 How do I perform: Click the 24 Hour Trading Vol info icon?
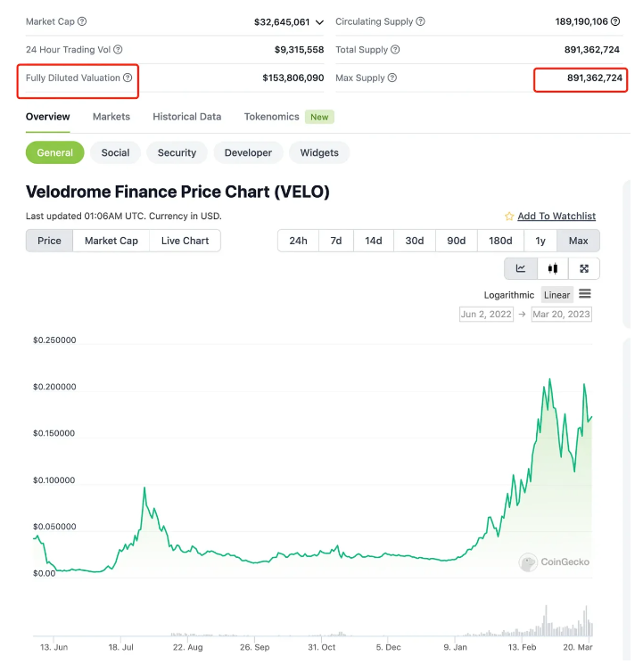point(118,50)
